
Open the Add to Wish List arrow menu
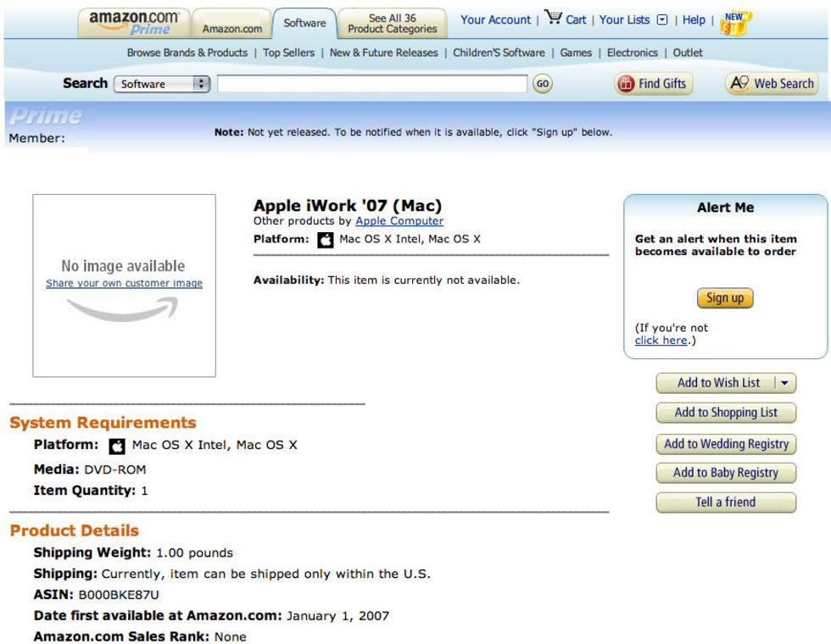coord(784,383)
